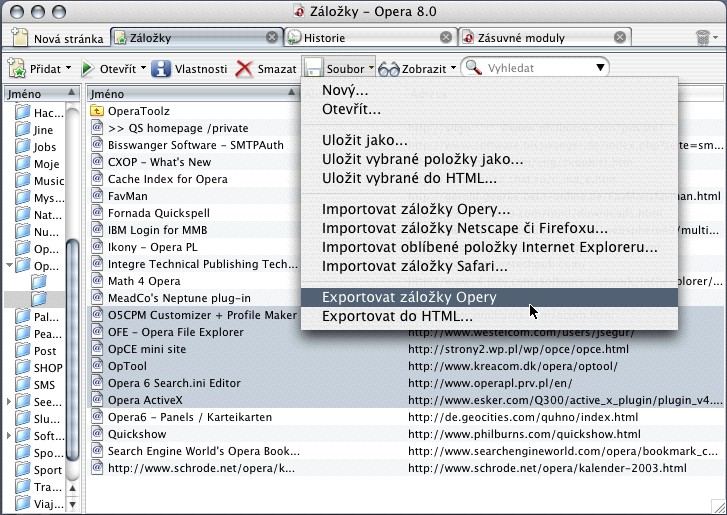Image resolution: width=727 pixels, height=515 pixels.
Task: Click the Zobrazit glasses icon
Action: [389, 70]
